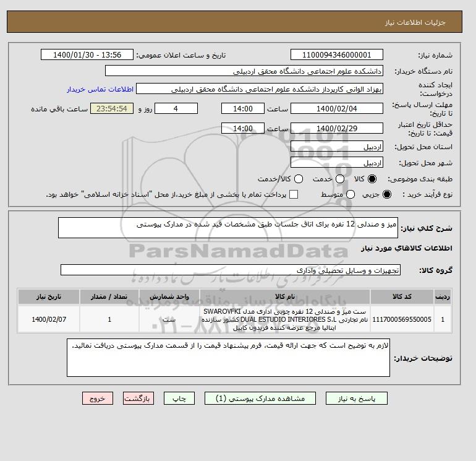Check the Islamic treasury bonds payment checkbox
The height and width of the screenshot is (461, 476).
[x=294, y=194]
